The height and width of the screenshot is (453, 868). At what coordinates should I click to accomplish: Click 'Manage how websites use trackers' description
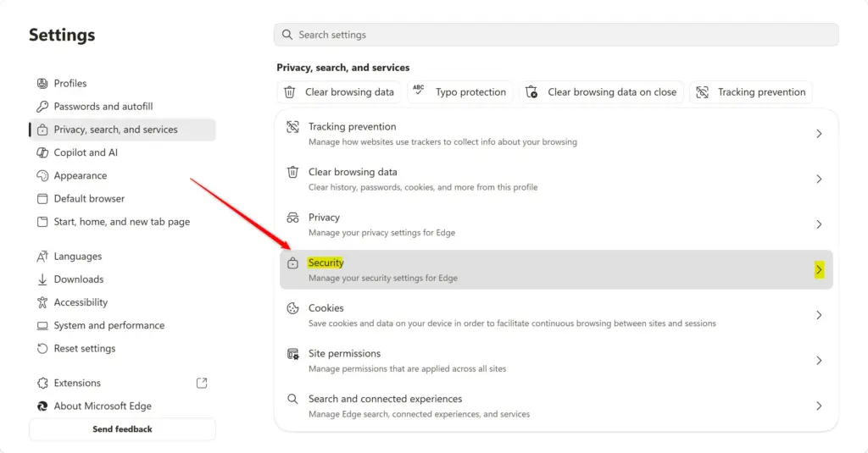(442, 142)
